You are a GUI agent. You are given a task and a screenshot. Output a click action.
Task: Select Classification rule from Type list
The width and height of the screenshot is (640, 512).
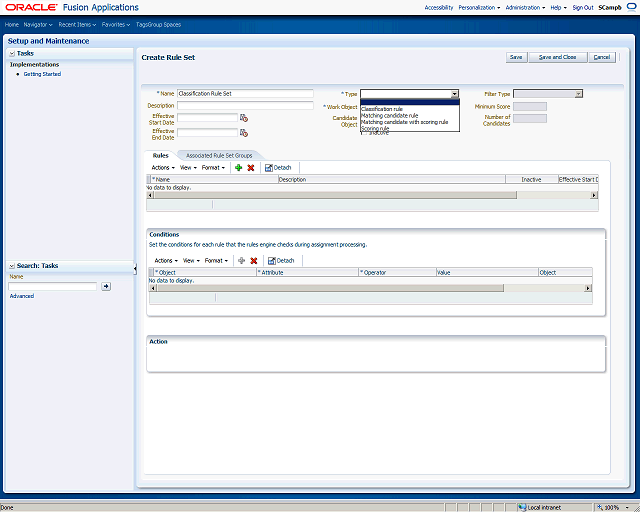click(x=410, y=109)
